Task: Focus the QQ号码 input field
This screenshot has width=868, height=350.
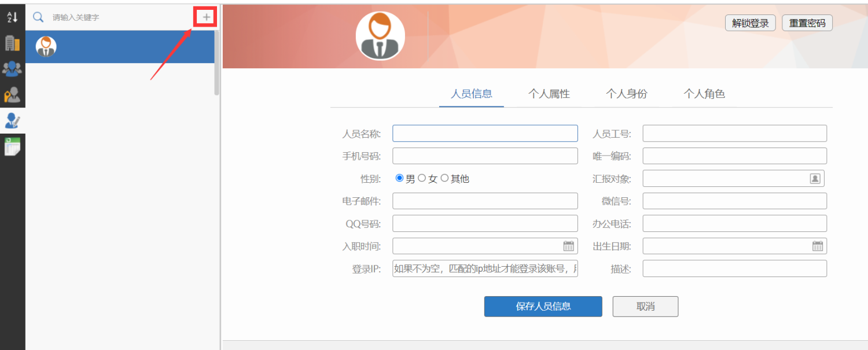Action: (x=486, y=224)
